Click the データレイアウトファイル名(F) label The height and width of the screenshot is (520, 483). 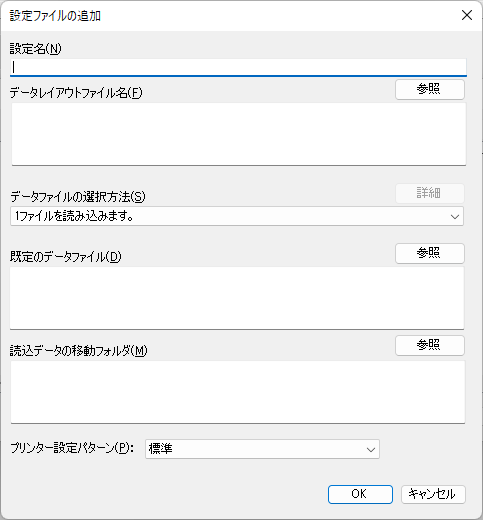coord(76,93)
